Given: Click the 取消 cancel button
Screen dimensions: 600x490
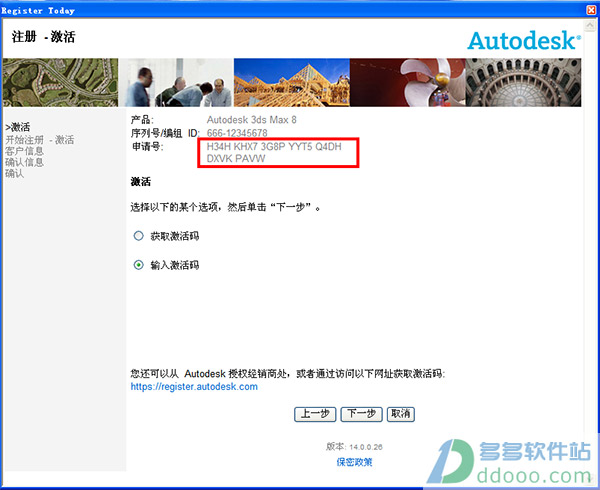Looking at the screenshot, I should [x=401, y=414].
